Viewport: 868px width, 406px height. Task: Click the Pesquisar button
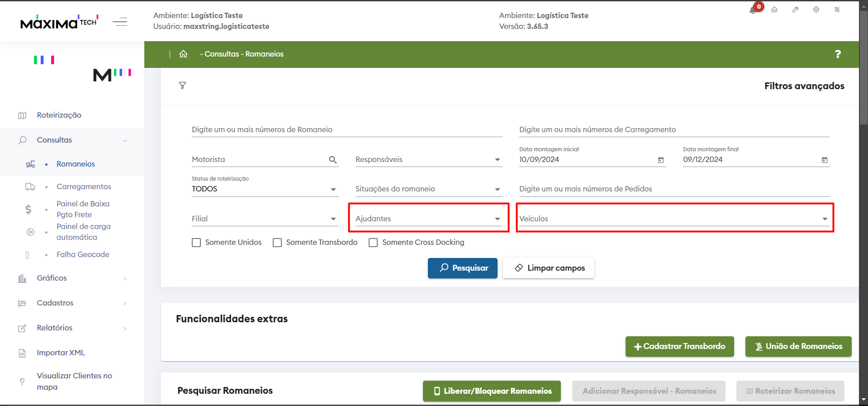point(463,268)
